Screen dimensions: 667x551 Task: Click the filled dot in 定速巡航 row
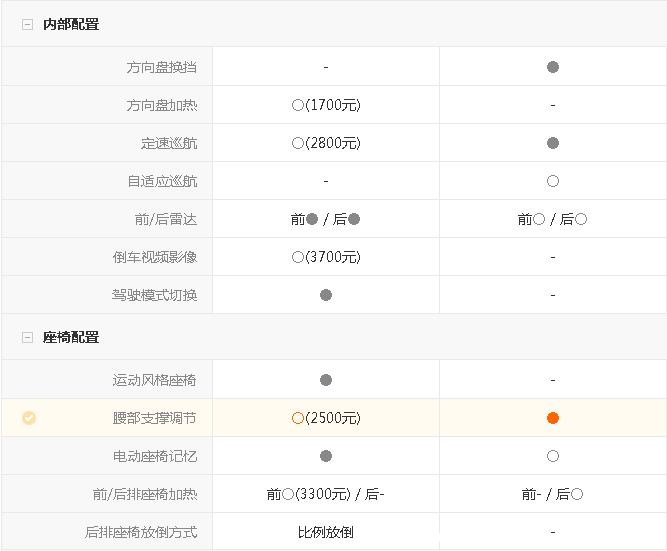click(553, 143)
